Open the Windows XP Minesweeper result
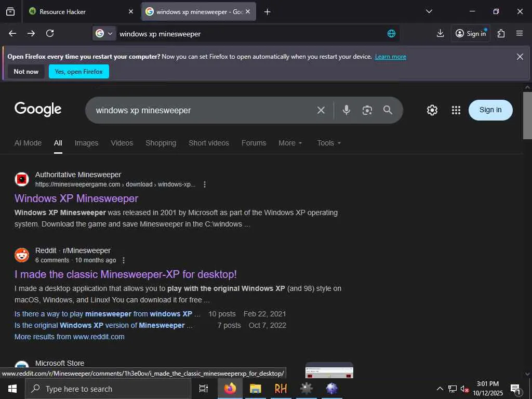Viewport: 532px width, 399px height. click(x=76, y=198)
